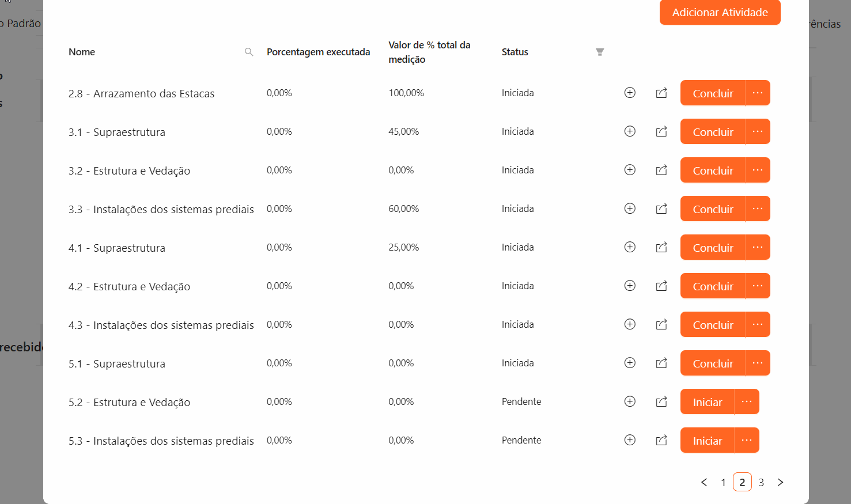Go to page 1 of the table
The image size is (851, 504).
(x=723, y=482)
